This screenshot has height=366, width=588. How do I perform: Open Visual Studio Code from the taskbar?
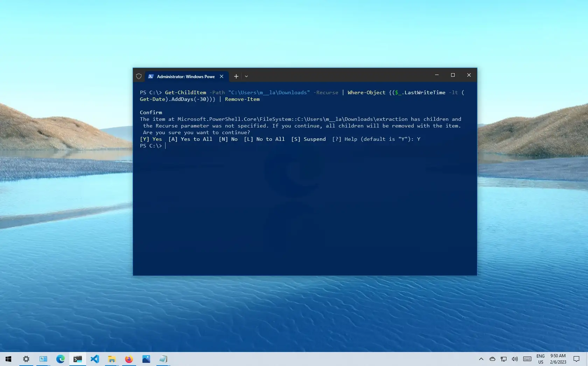coord(95,359)
